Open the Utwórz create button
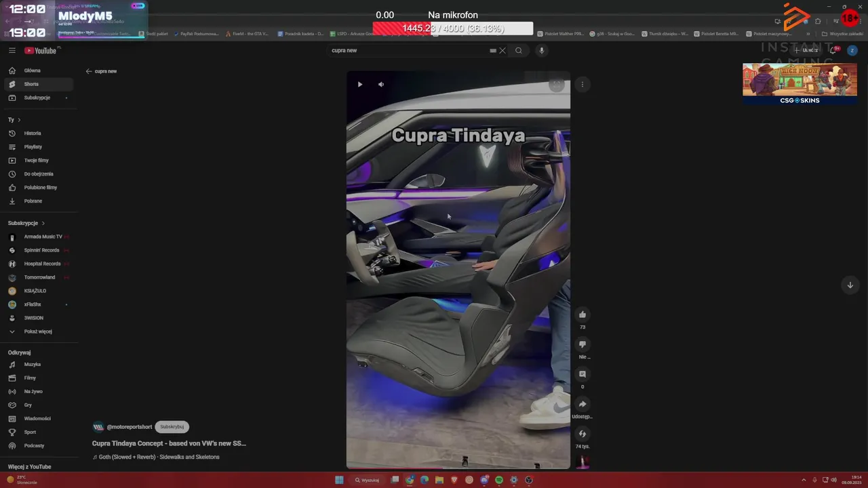This screenshot has height=488, width=868. pyautogui.click(x=807, y=50)
